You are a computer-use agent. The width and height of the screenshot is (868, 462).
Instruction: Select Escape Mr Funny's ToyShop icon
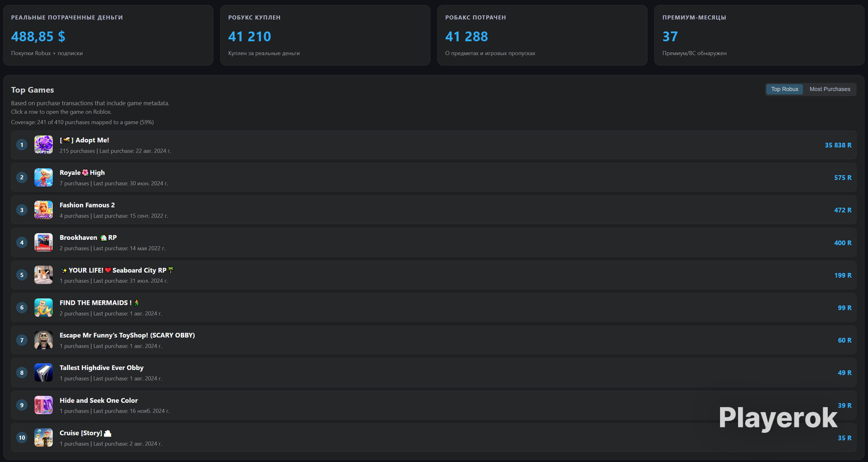pos(43,340)
